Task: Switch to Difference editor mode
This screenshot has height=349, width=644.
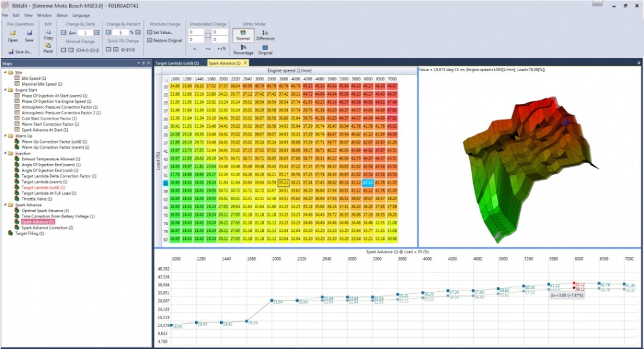Action: [265, 34]
